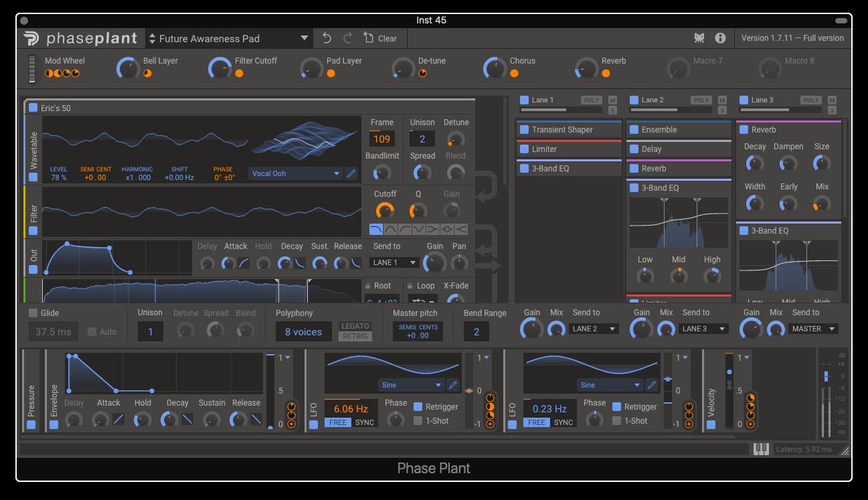The image size is (868, 500).
Task: Click the Bend Range value 2
Action: tap(476, 331)
